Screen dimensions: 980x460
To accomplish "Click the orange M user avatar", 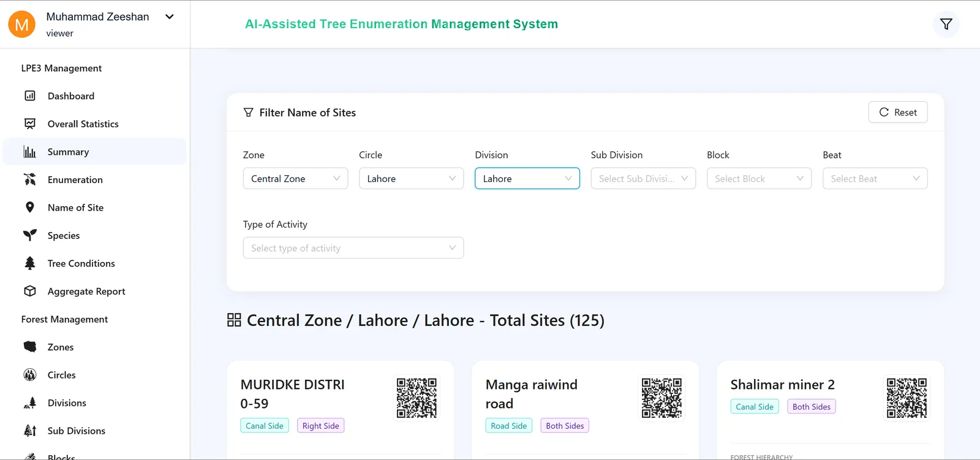I will 21,25.
